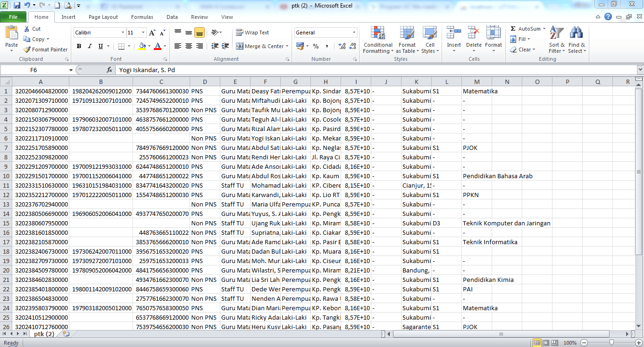Switch to the Page Layout tab

(103, 17)
